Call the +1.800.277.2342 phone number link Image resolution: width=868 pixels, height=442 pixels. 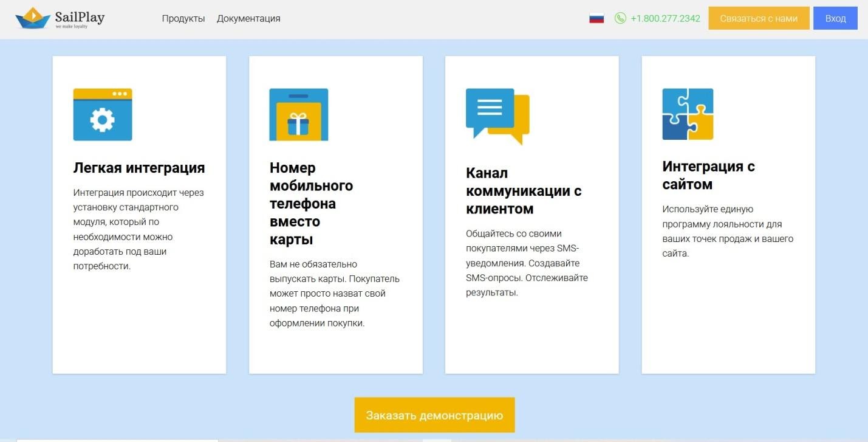point(665,18)
